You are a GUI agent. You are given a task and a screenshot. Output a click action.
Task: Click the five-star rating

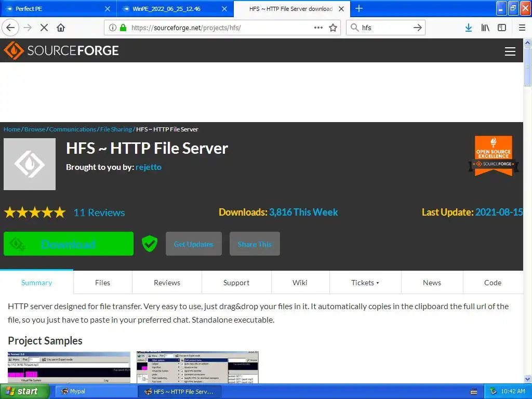[x=35, y=212]
